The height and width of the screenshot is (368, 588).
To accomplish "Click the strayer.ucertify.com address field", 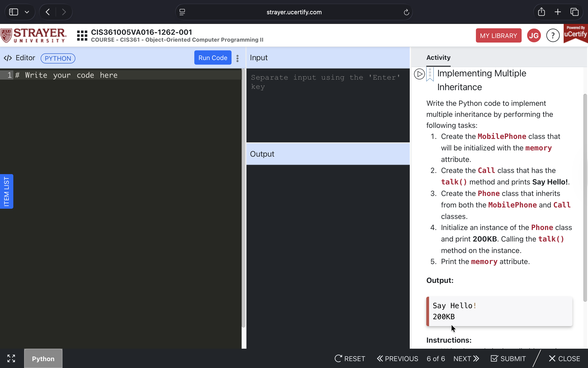I will (x=294, y=12).
